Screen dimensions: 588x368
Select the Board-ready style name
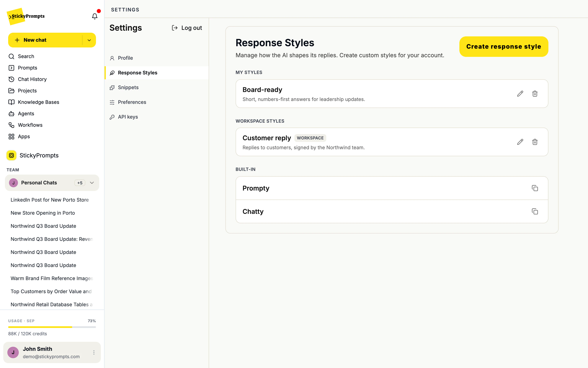[262, 90]
